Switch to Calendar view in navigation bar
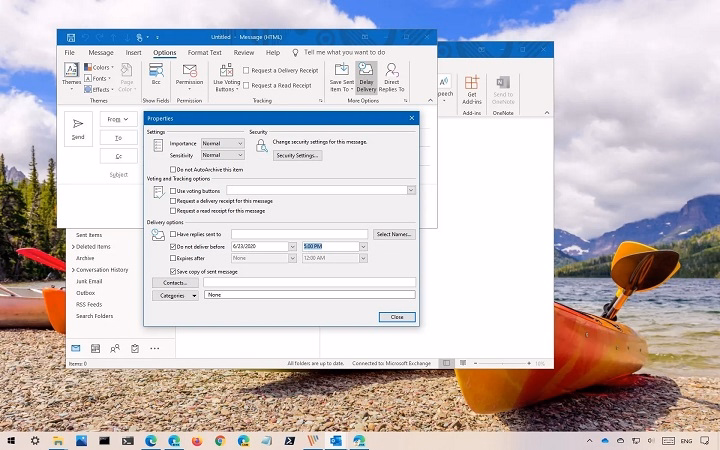Viewport: 720px width, 450px height. coord(96,349)
